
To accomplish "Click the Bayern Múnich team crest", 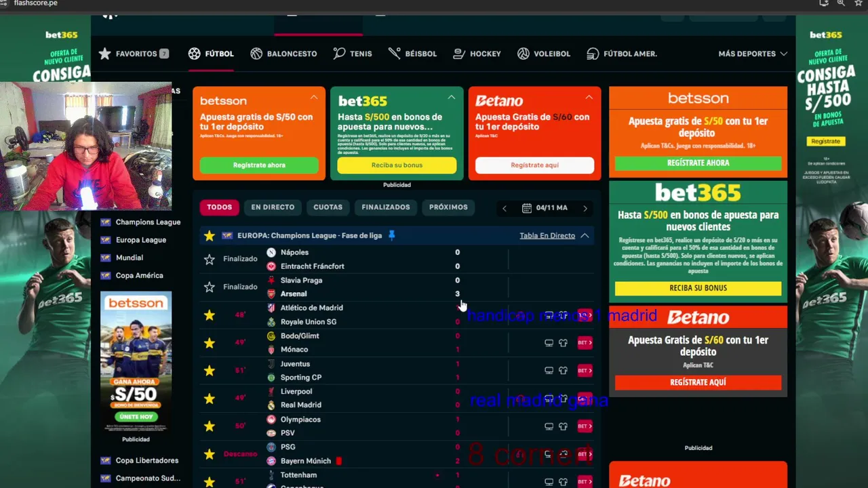I will point(271,461).
